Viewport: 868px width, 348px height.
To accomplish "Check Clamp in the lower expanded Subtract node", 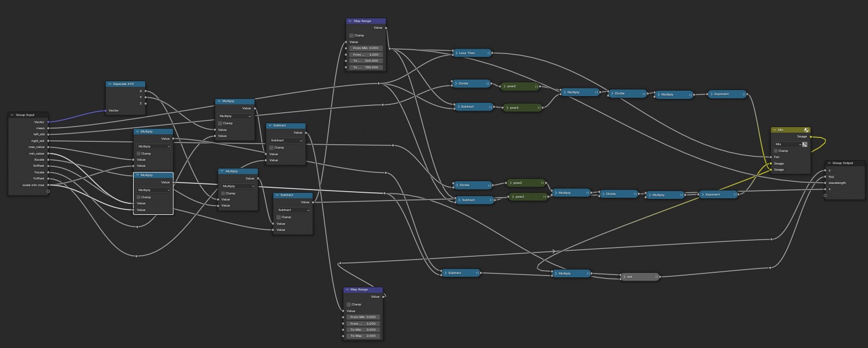I will coord(278,217).
